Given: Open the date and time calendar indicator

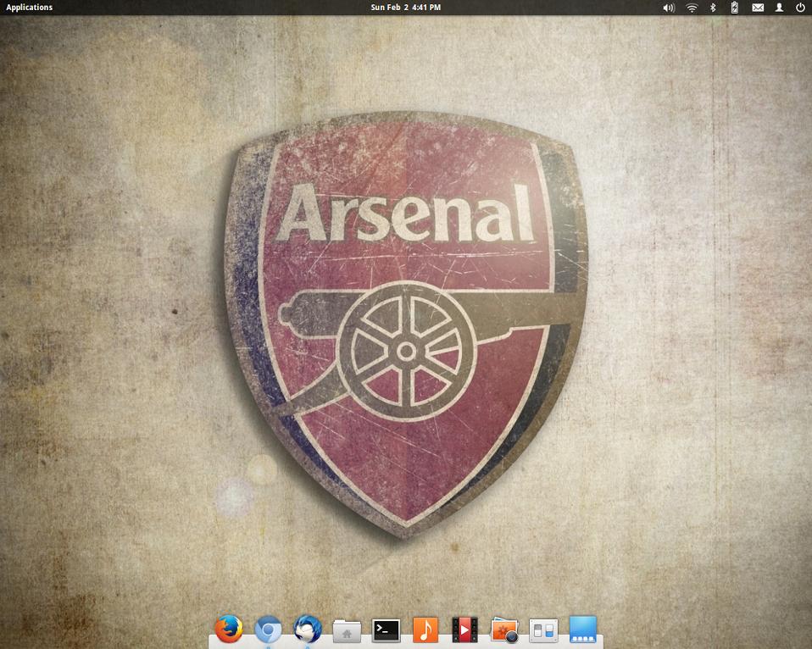Looking at the screenshot, I should pos(405,8).
